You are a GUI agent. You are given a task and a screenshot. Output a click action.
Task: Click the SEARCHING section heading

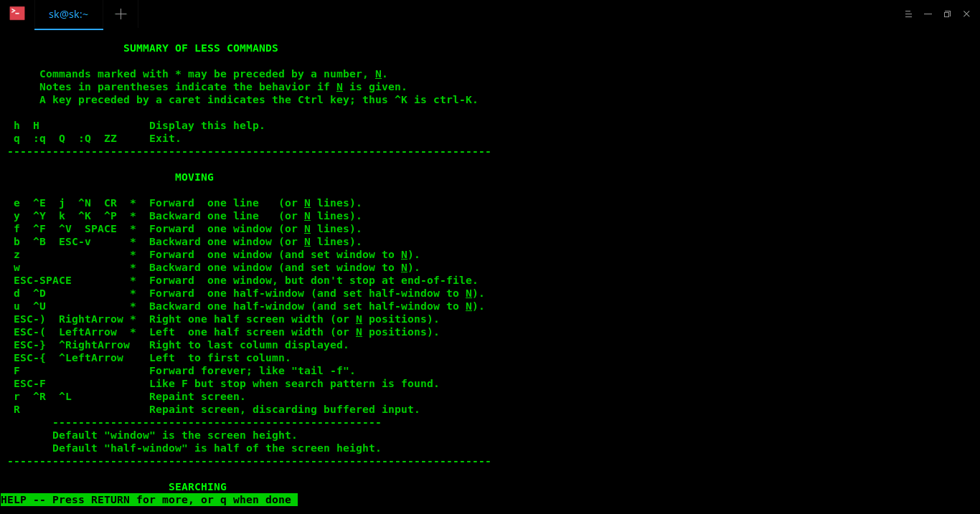197,487
